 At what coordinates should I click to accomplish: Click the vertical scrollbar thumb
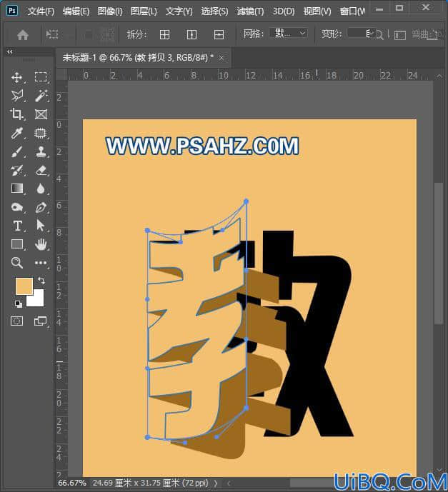pyautogui.click(x=438, y=253)
